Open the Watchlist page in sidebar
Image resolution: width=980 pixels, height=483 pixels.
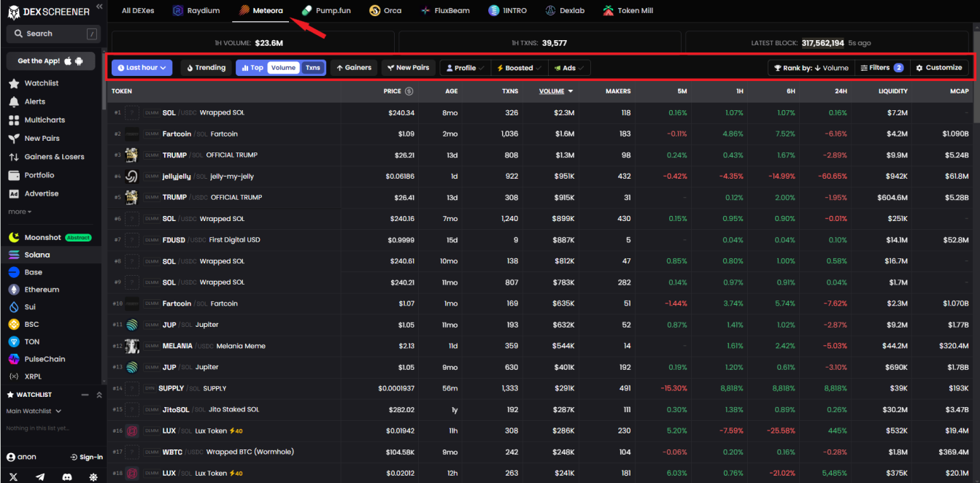pyautogui.click(x=34, y=83)
